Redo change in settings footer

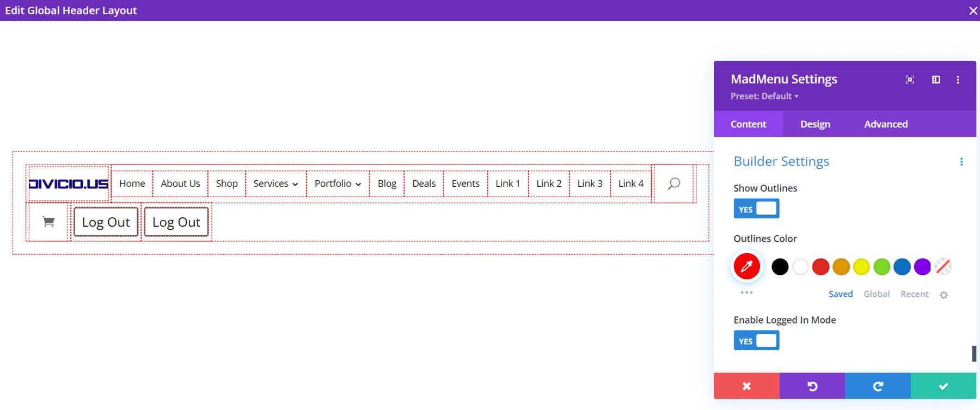878,386
